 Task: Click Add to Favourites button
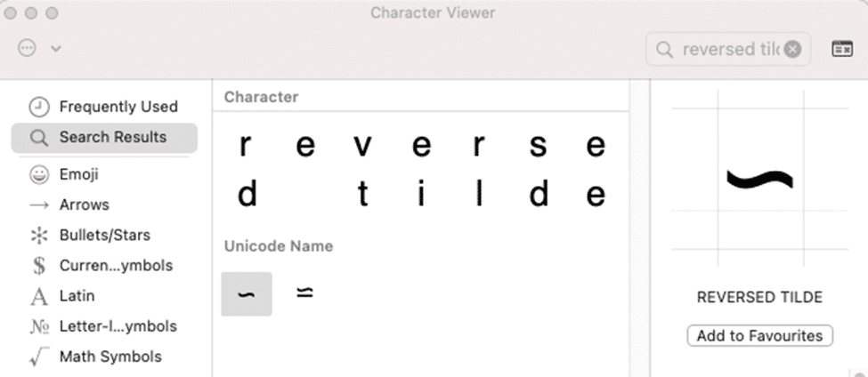[759, 335]
